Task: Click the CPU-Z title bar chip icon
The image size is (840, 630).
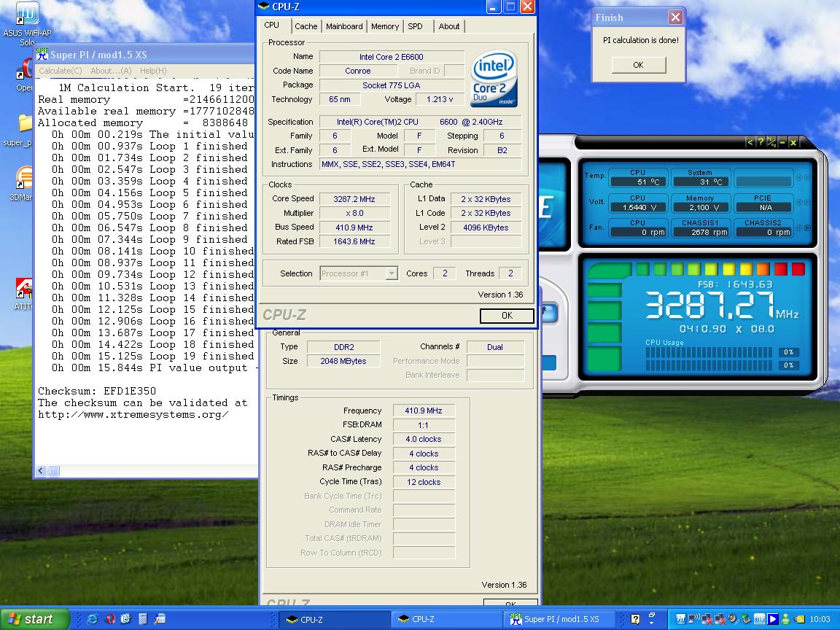Action: (264, 7)
